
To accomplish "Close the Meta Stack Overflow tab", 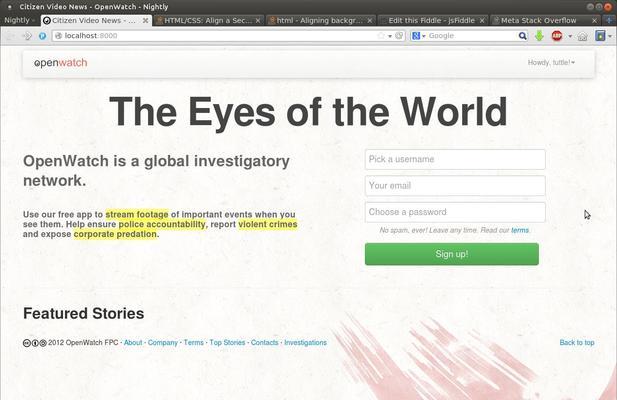I will point(594,20).
